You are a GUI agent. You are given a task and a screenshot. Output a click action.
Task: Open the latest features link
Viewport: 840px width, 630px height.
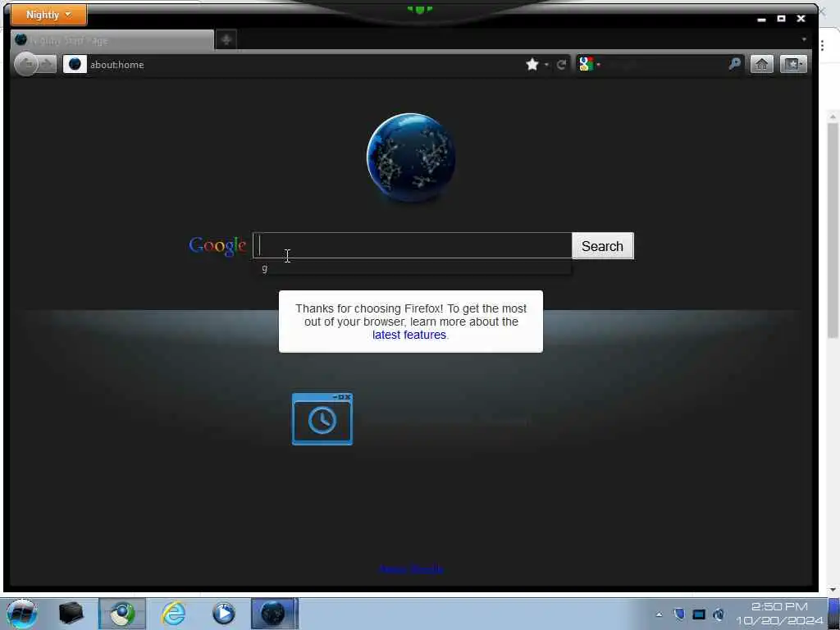[x=409, y=335]
